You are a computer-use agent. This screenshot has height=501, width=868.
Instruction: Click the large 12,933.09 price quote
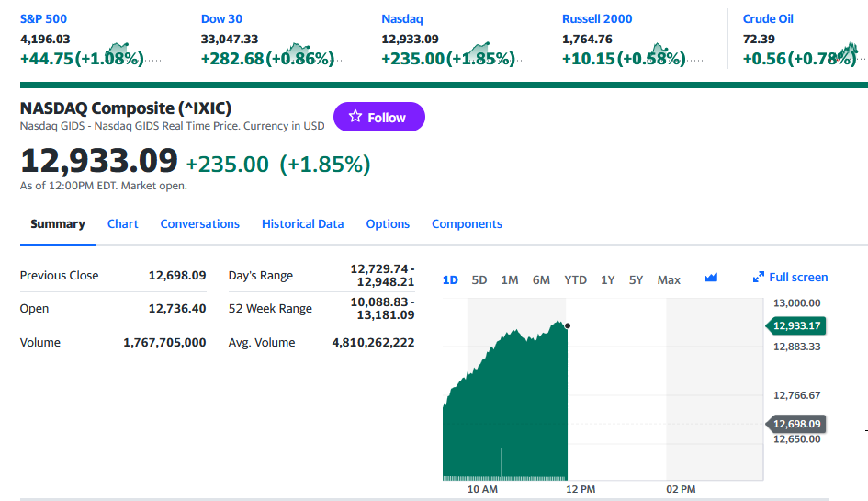99,161
